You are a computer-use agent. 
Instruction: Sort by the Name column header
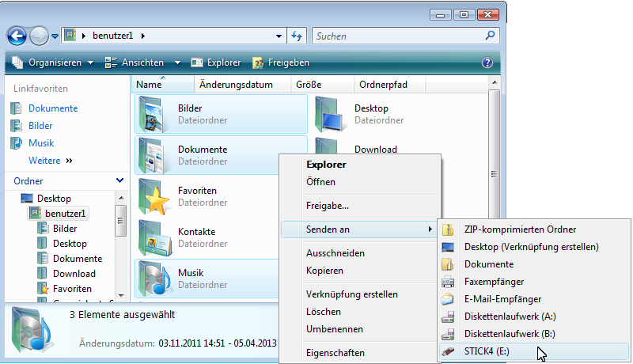[163, 85]
